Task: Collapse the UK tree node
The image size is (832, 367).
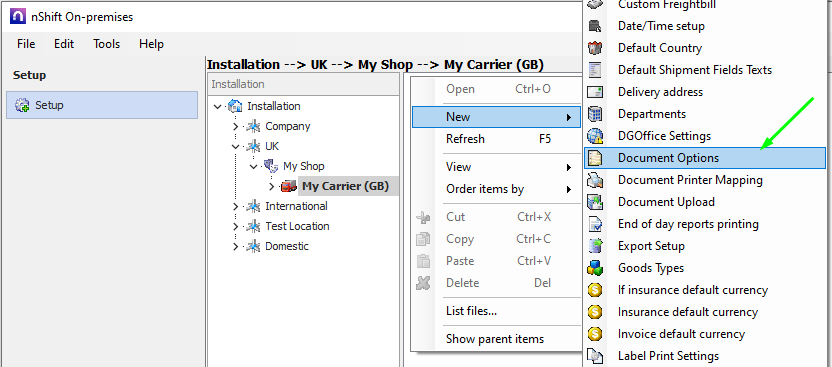Action: [x=236, y=146]
